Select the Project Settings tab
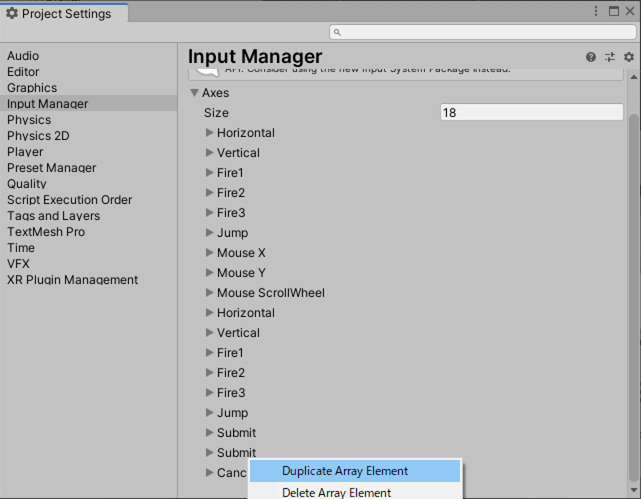Image resolution: width=641 pixels, height=499 pixels. (x=64, y=13)
